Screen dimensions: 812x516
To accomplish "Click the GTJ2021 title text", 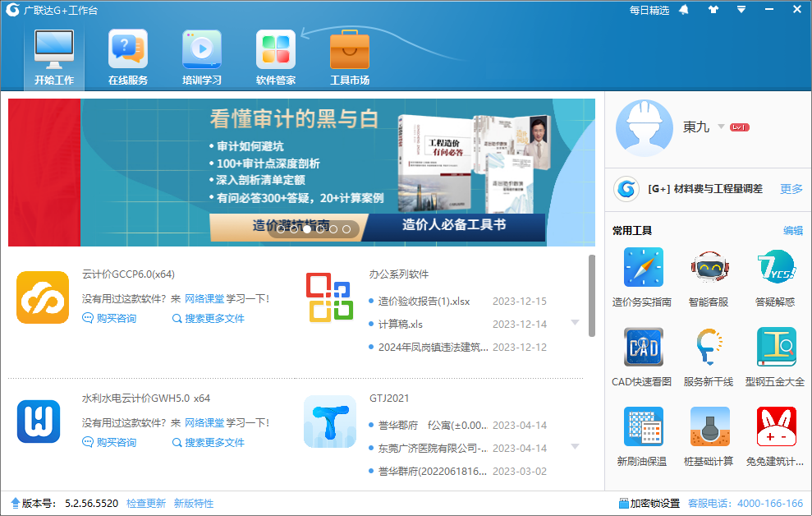I will [x=389, y=399].
